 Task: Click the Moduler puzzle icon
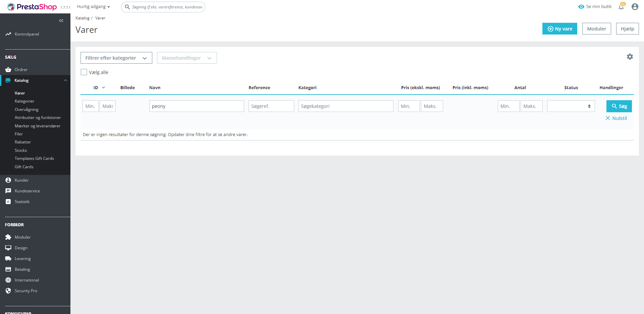point(8,237)
